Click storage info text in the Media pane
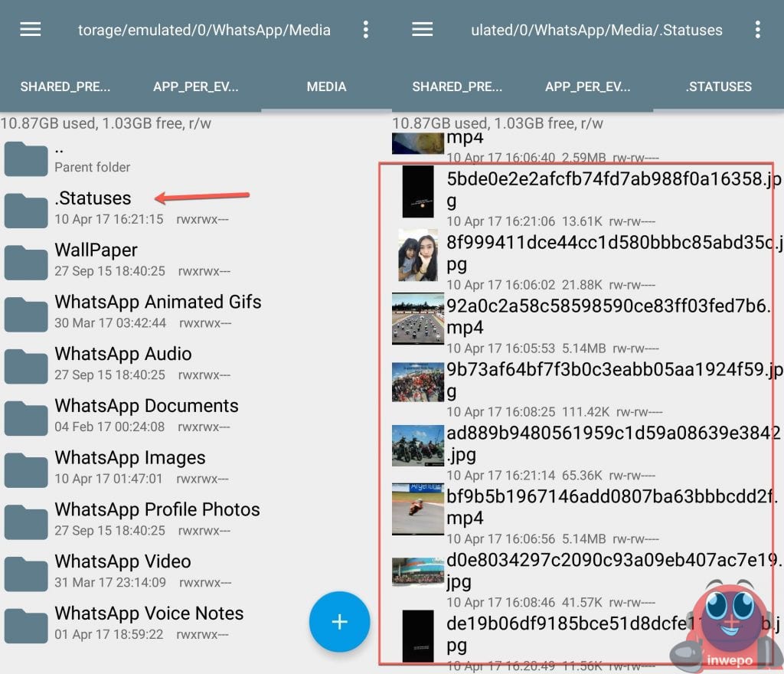The height and width of the screenshot is (674, 784). pyautogui.click(x=106, y=123)
